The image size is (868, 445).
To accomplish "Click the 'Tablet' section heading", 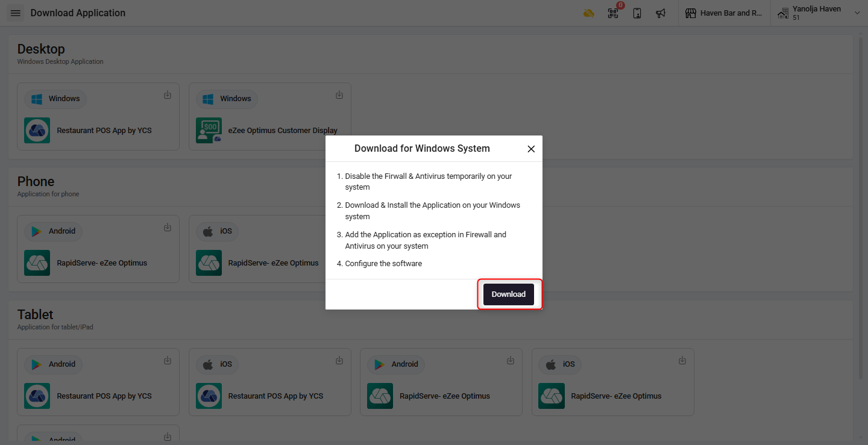I will point(35,315).
